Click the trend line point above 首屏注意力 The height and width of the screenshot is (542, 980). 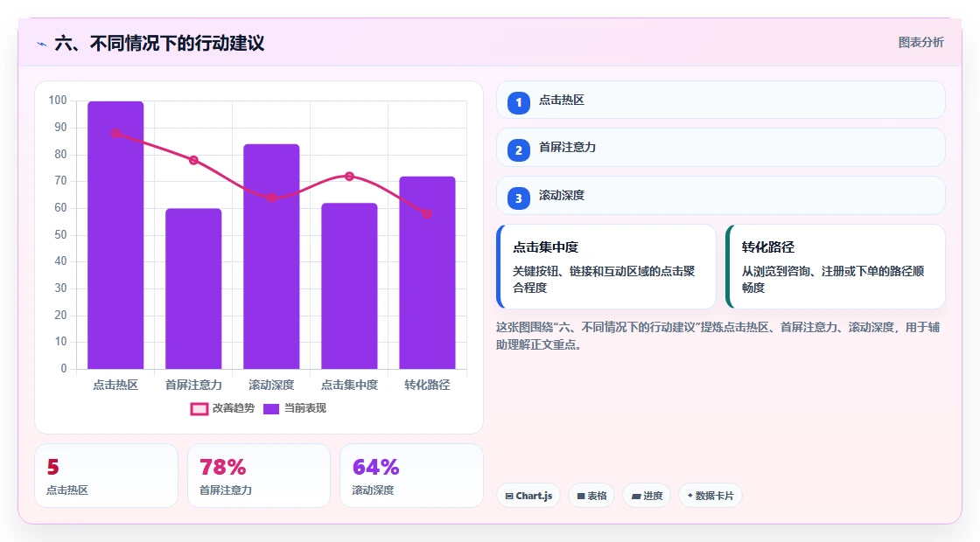[x=193, y=161]
